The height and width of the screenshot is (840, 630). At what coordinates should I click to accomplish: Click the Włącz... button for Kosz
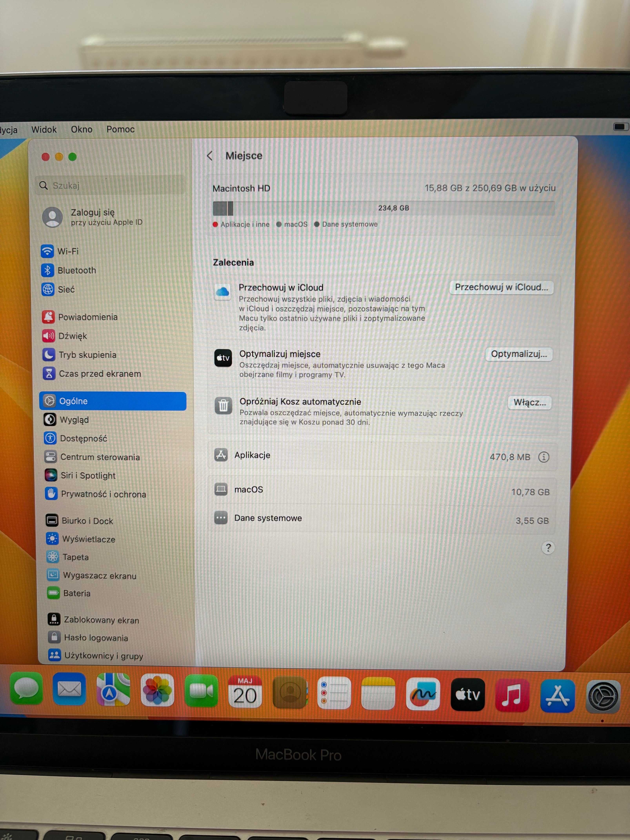tap(530, 403)
